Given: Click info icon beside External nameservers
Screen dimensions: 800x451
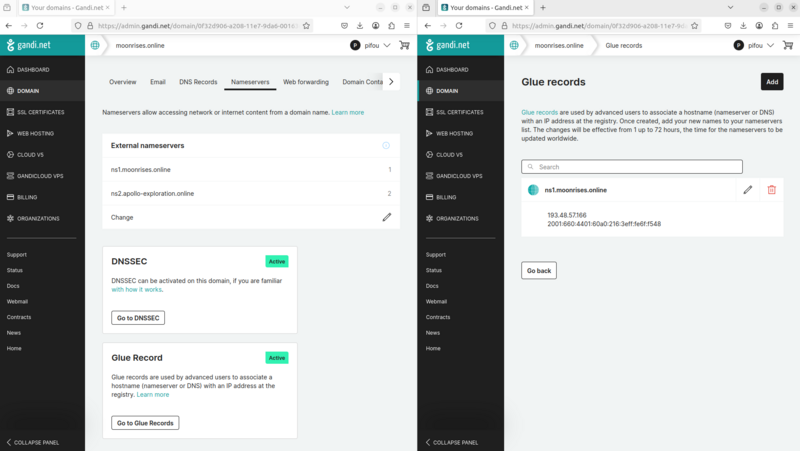Looking at the screenshot, I should tap(386, 146).
